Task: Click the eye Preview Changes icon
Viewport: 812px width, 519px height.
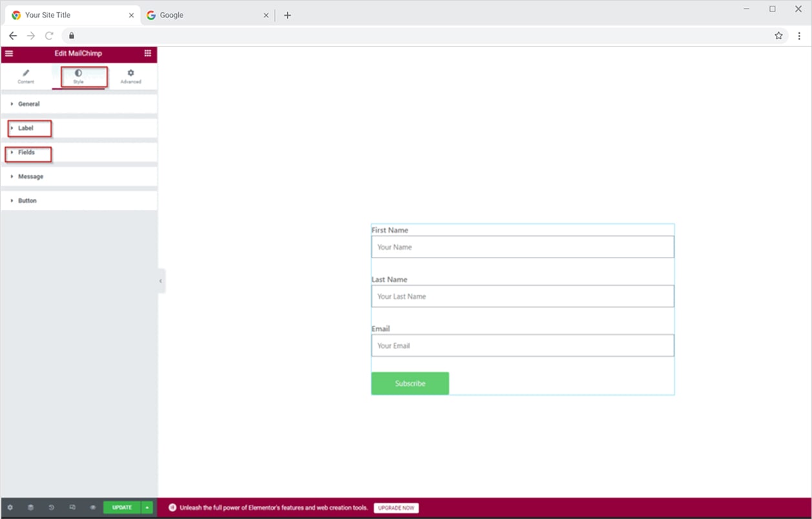Action: [93, 507]
